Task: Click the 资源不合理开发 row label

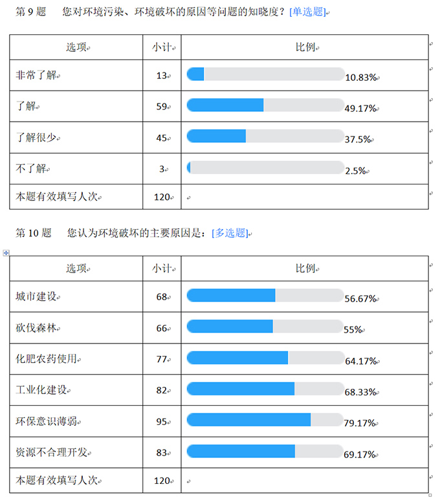Action: [52, 453]
